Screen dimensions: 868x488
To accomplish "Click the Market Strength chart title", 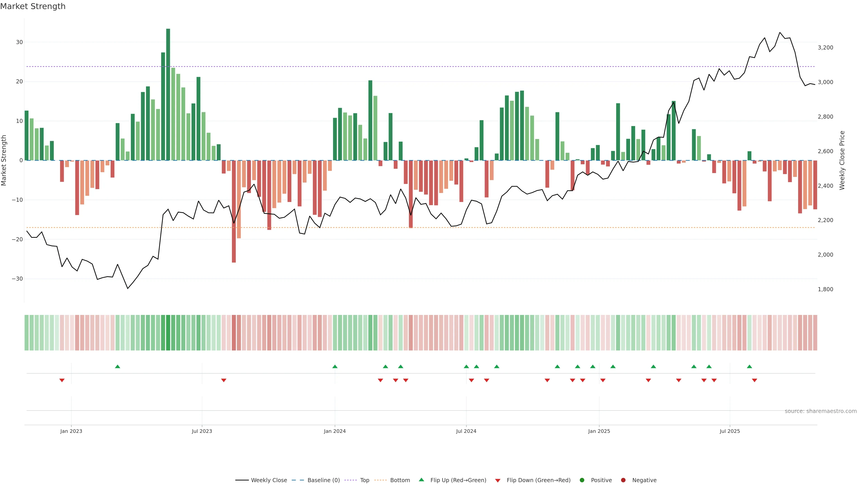I will point(33,6).
